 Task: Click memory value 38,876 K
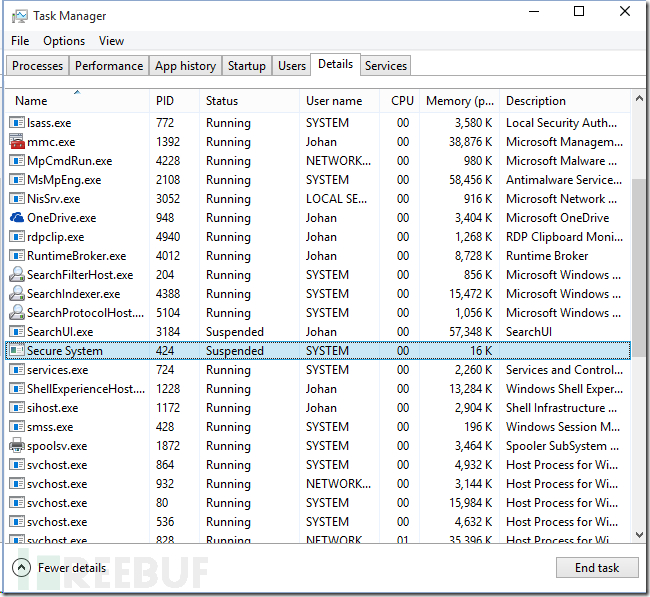click(471, 142)
